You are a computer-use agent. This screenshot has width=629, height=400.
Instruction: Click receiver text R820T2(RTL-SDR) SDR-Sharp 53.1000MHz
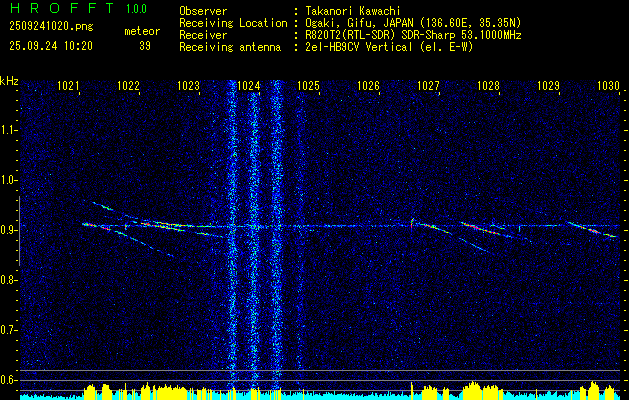pyautogui.click(x=413, y=35)
